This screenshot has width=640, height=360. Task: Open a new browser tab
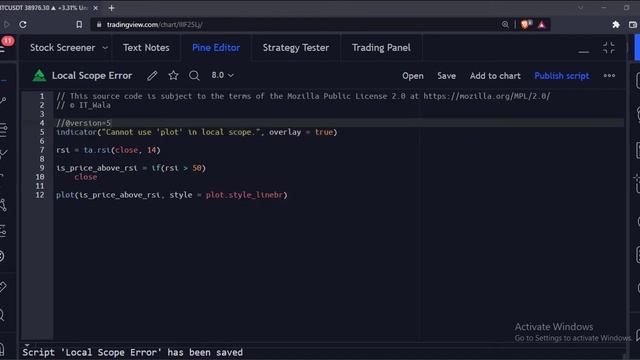pyautogui.click(x=111, y=8)
